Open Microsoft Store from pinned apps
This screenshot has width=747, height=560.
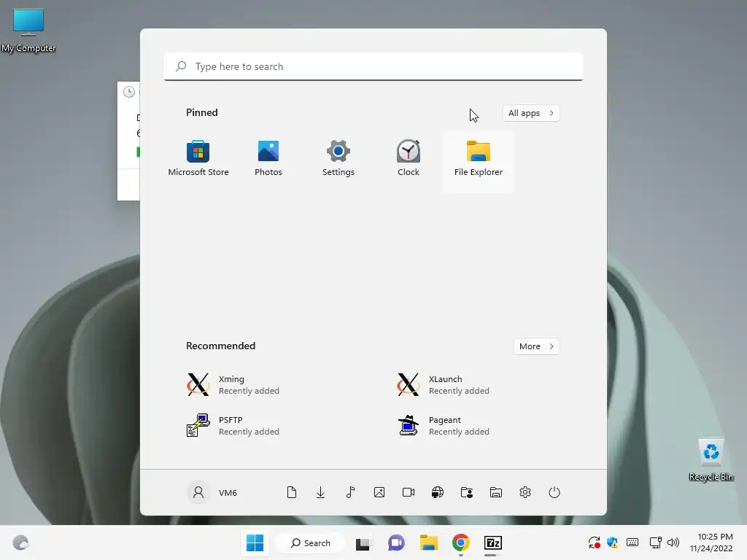pyautogui.click(x=198, y=159)
